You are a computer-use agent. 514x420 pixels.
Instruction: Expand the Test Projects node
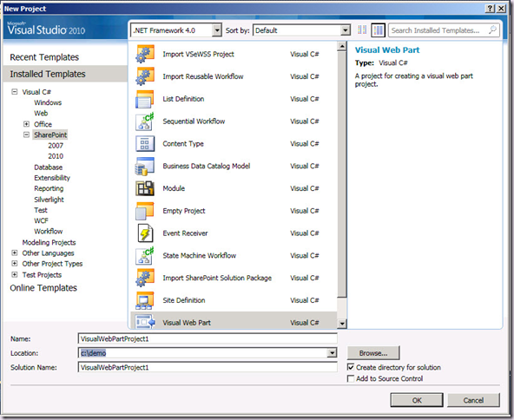[x=15, y=274]
